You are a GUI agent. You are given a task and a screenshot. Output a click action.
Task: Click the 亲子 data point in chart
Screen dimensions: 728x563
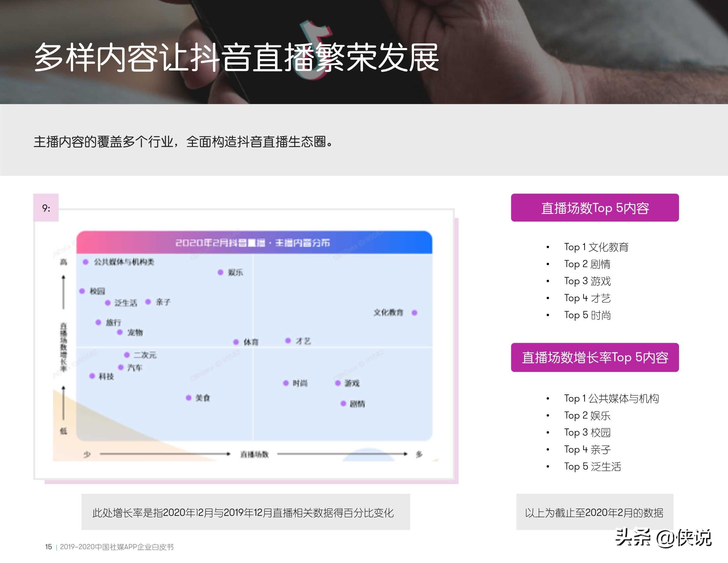point(148,302)
